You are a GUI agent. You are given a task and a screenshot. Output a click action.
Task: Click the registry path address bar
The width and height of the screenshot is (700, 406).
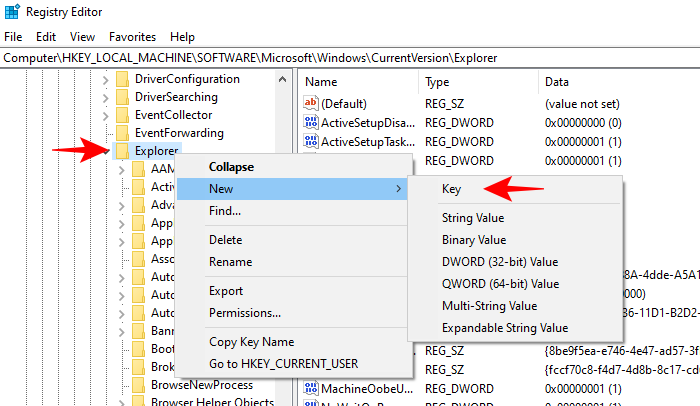(x=350, y=58)
